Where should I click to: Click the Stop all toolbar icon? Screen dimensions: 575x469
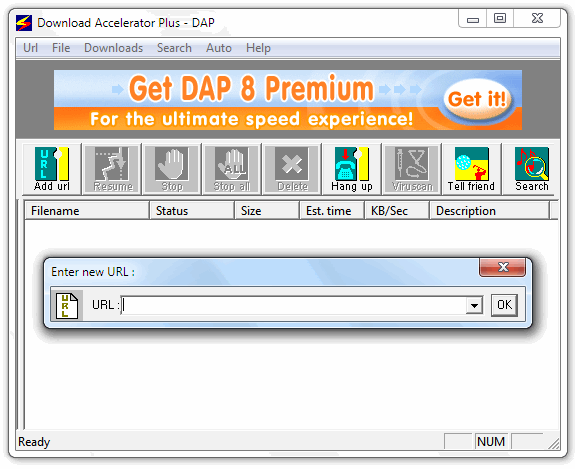click(x=232, y=169)
